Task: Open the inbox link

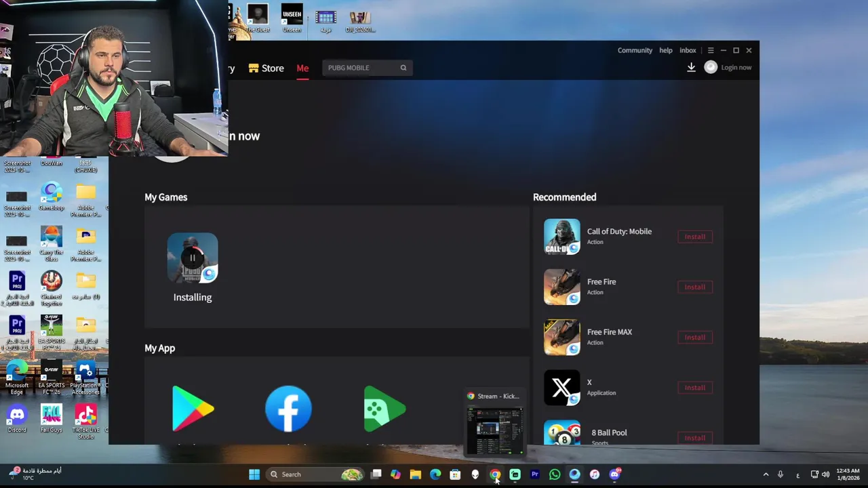Action: tap(688, 50)
